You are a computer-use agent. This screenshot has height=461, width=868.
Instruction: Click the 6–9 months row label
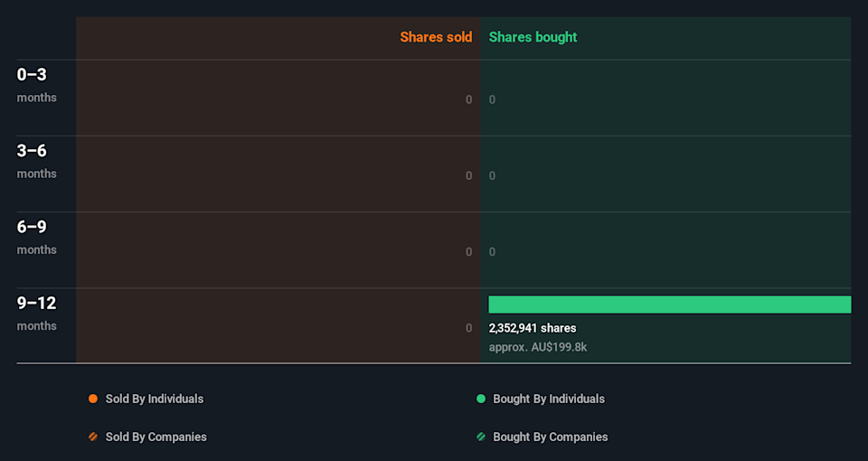tap(36, 237)
